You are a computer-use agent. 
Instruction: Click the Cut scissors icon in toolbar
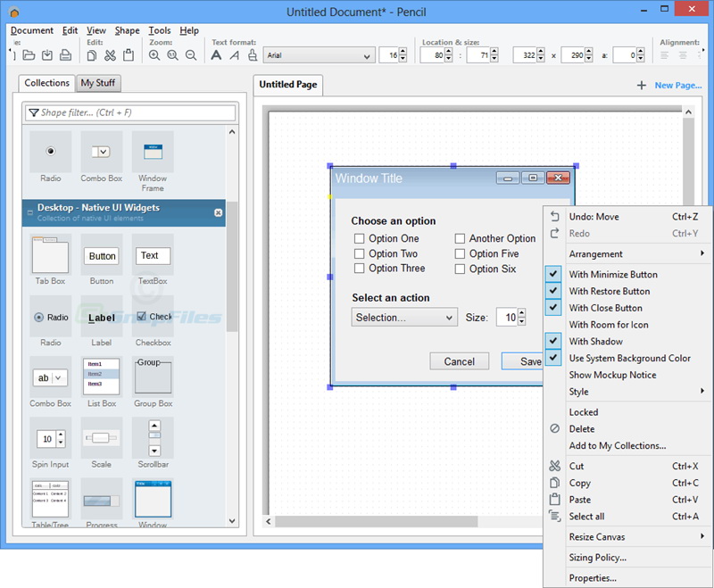(110, 55)
